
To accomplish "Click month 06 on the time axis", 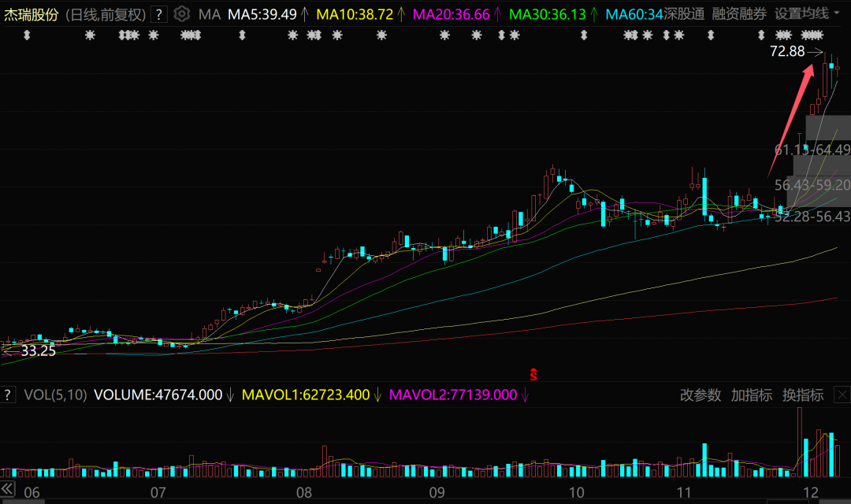I will [32, 493].
